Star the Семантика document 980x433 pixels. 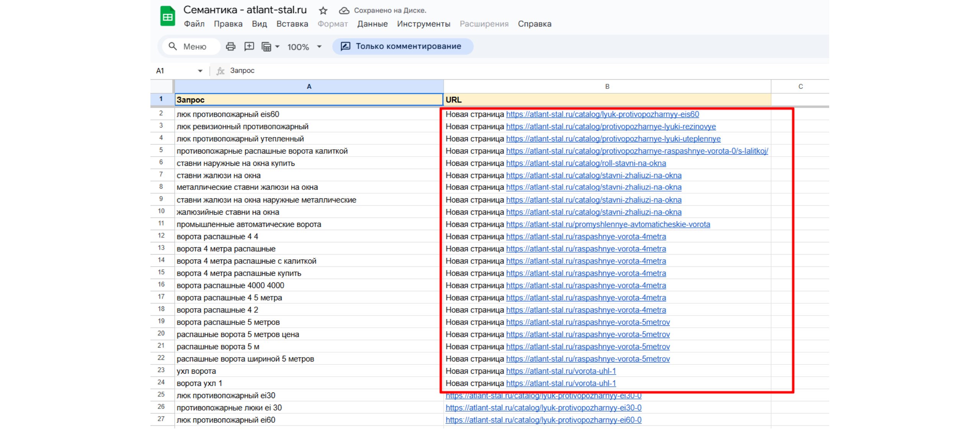point(323,11)
